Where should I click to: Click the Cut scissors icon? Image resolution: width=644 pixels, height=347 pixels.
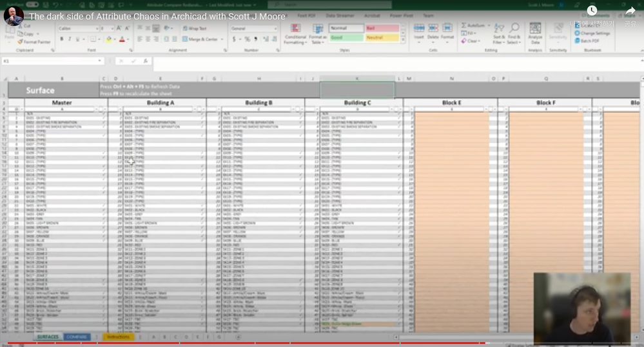tap(20, 26)
